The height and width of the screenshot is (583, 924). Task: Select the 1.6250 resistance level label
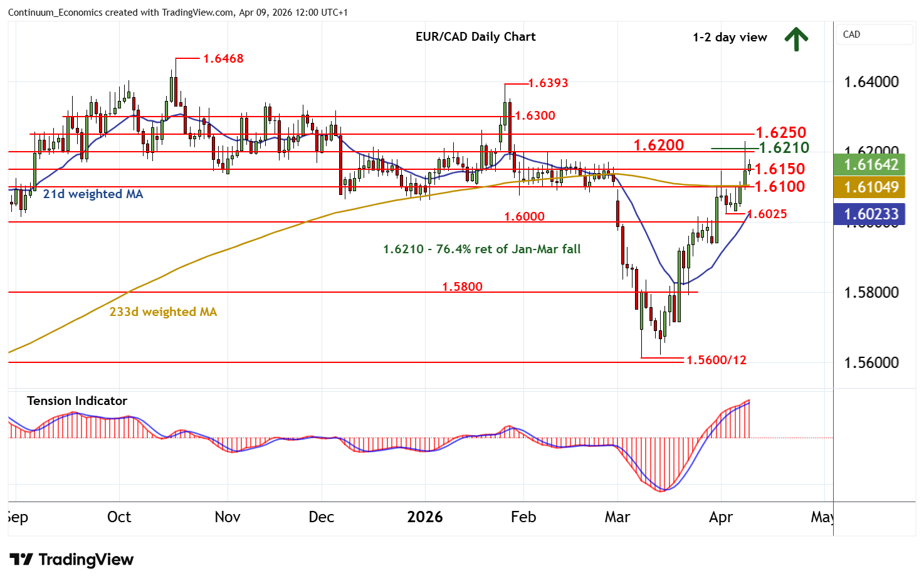780,133
